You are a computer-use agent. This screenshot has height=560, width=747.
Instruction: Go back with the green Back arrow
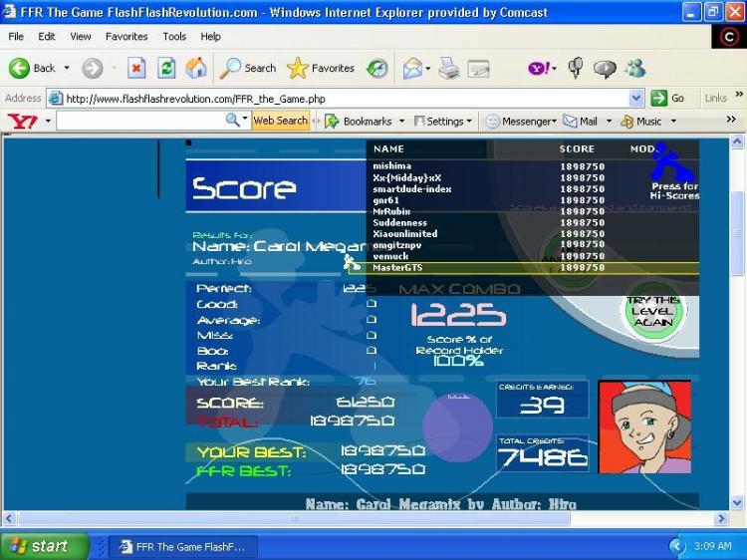(19, 68)
